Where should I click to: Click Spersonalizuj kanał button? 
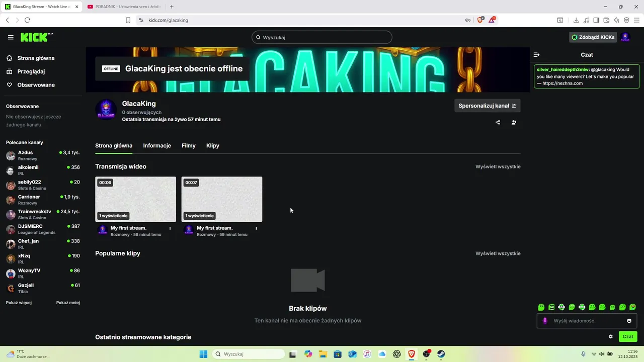pos(488,106)
